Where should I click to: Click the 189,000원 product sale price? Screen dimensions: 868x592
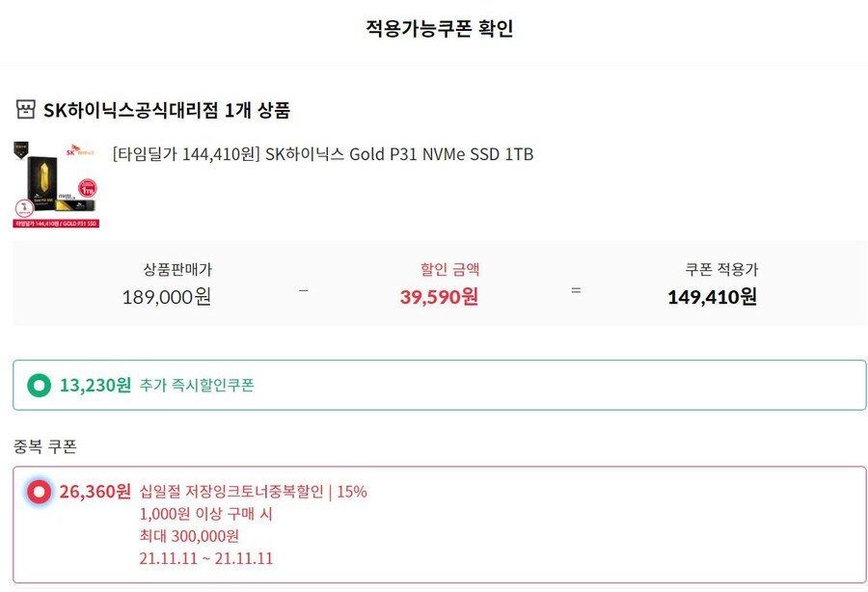(167, 297)
